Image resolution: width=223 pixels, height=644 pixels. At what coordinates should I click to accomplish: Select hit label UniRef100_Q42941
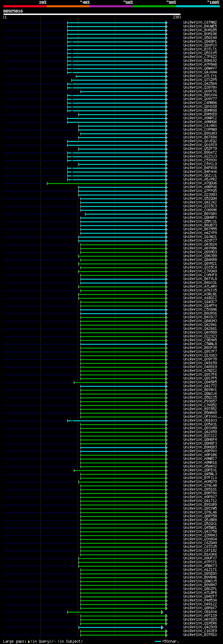tap(200, 325)
